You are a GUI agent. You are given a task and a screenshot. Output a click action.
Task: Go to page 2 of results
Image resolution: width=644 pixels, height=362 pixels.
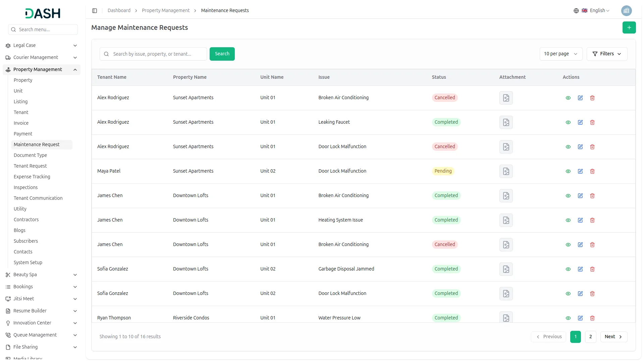pos(590,337)
